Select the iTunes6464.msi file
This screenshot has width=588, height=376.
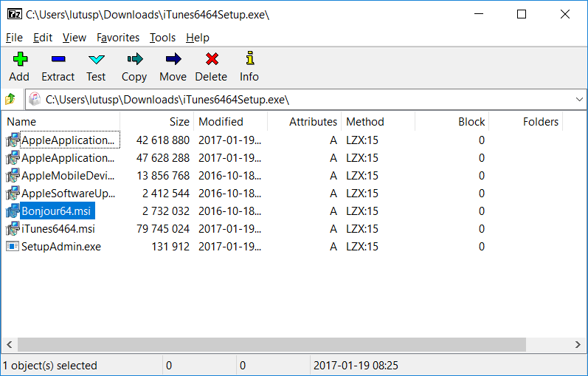coord(58,229)
